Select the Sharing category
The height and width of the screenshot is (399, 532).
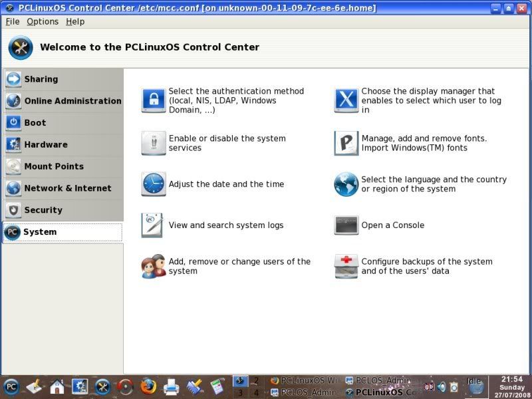point(63,79)
